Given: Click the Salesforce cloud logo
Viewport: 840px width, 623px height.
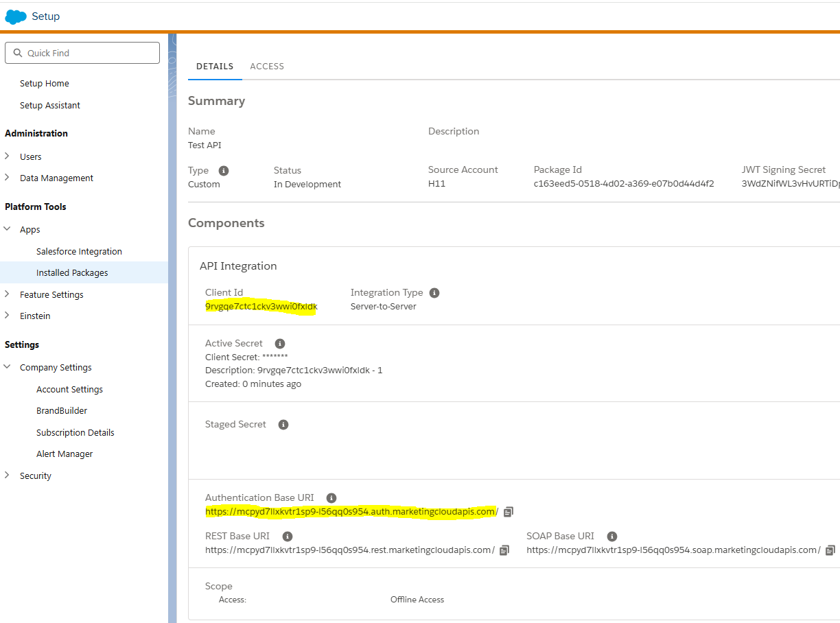Looking at the screenshot, I should click(x=16, y=16).
